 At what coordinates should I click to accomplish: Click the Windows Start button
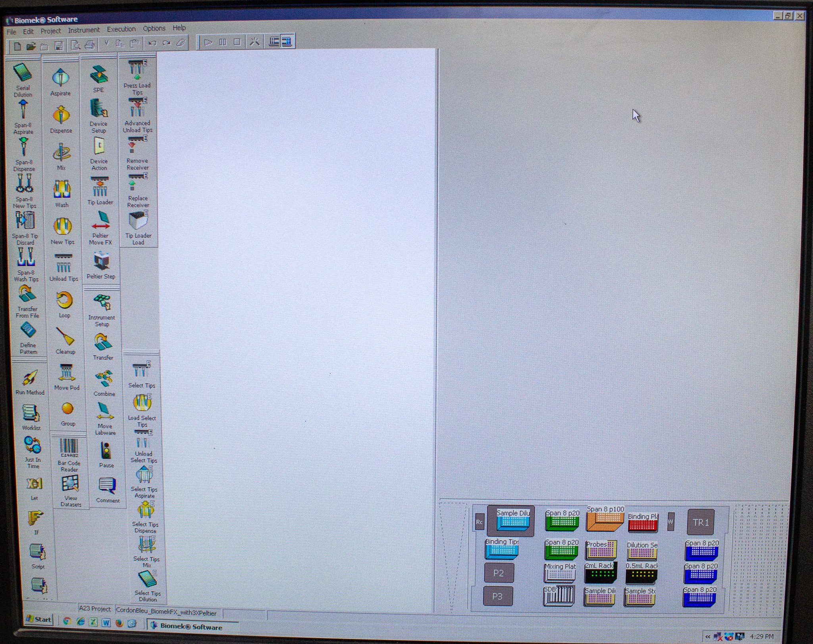(39, 619)
